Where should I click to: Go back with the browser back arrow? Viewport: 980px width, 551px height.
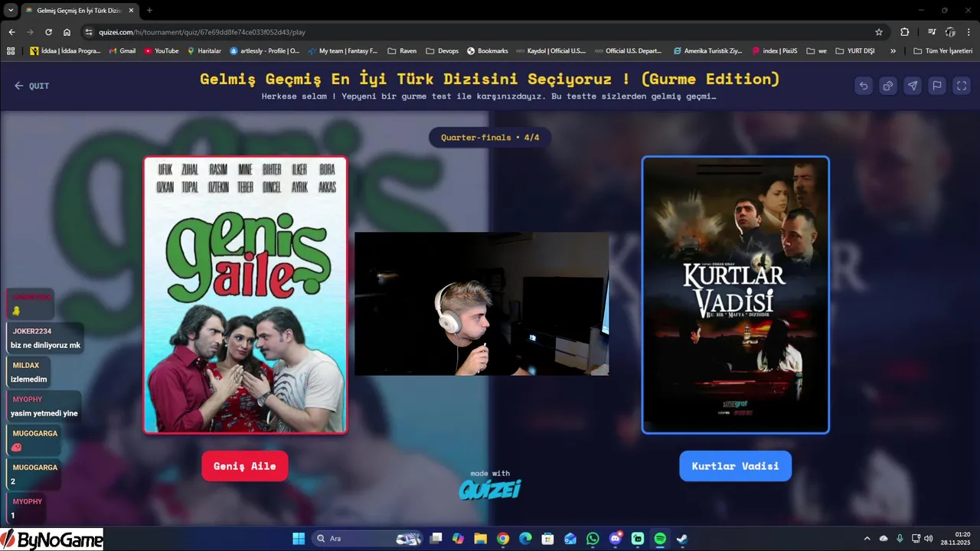11,32
